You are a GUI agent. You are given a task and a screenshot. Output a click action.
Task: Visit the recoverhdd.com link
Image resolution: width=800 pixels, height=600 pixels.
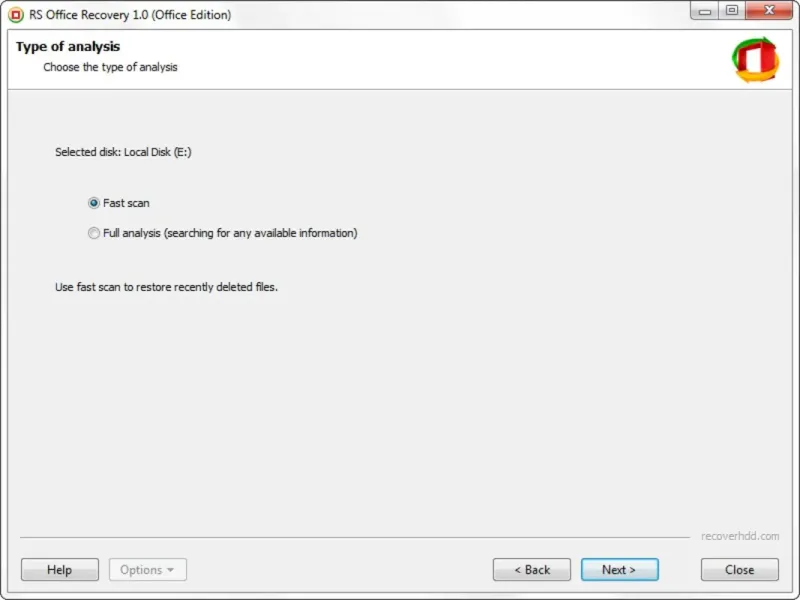[x=739, y=537]
